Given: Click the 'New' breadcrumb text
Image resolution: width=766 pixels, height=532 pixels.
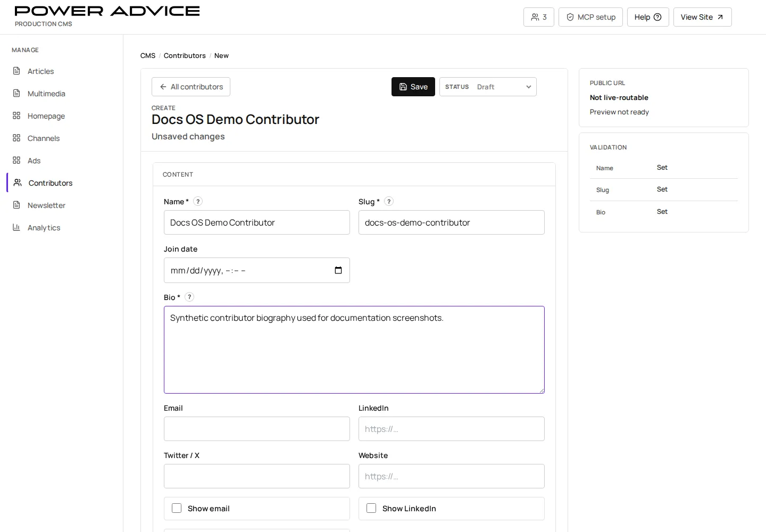Looking at the screenshot, I should coord(221,55).
